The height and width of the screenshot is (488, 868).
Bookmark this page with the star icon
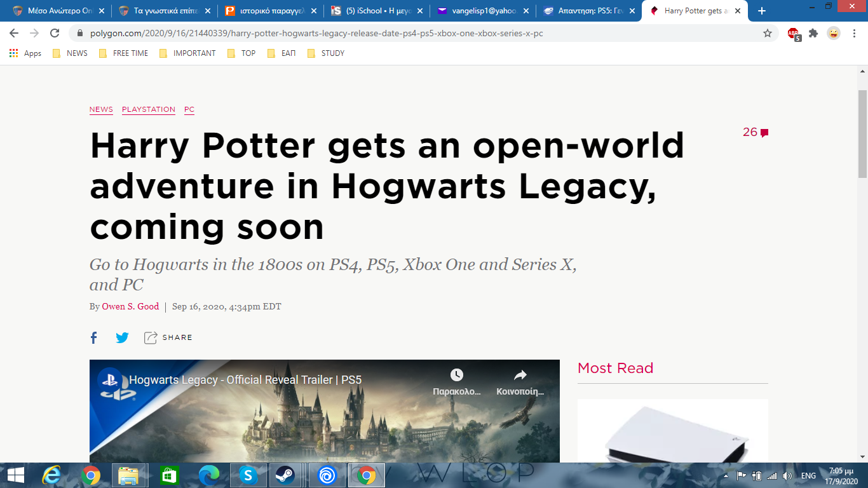click(x=768, y=33)
